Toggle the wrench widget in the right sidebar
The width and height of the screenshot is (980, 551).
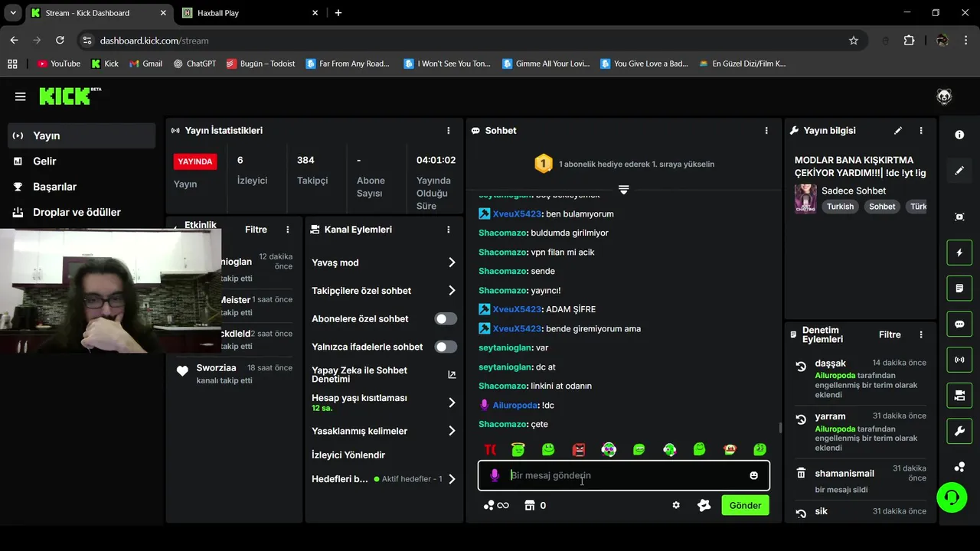[x=959, y=431]
